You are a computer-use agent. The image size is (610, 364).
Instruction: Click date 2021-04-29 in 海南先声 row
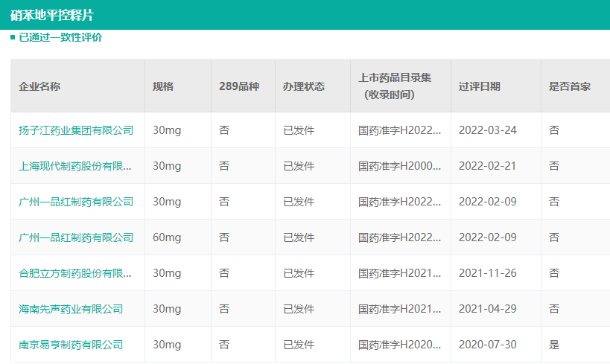pyautogui.click(x=487, y=309)
